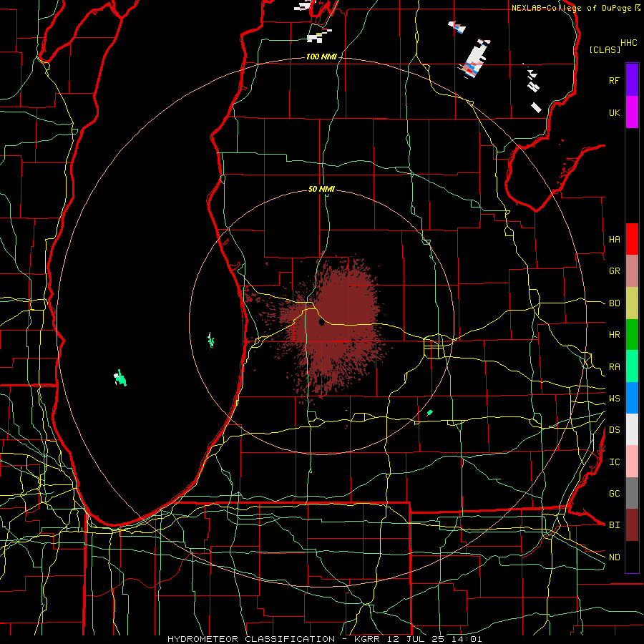This screenshot has width=644, height=644.
Task: Click the light pink IC legend swatch
Action: coord(632,462)
